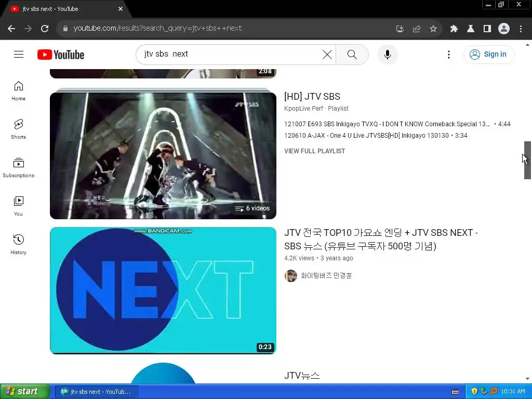Toggle the browser side panel
Image resolution: width=532 pixels, height=399 pixels.
(487, 29)
